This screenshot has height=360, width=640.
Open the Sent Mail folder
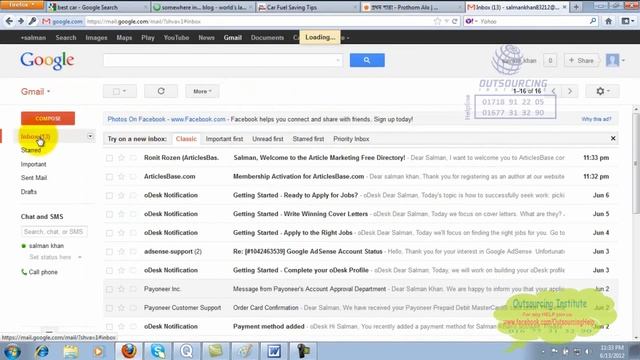pyautogui.click(x=34, y=178)
